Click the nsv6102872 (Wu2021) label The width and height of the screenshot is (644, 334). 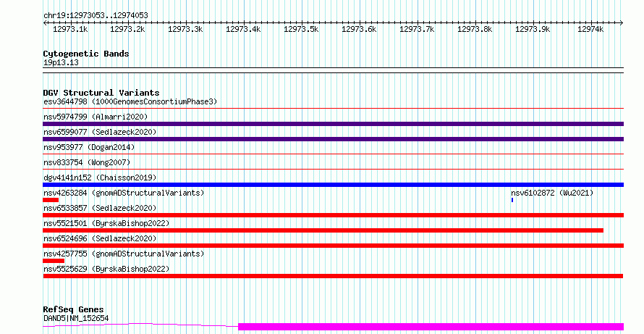[x=552, y=193]
